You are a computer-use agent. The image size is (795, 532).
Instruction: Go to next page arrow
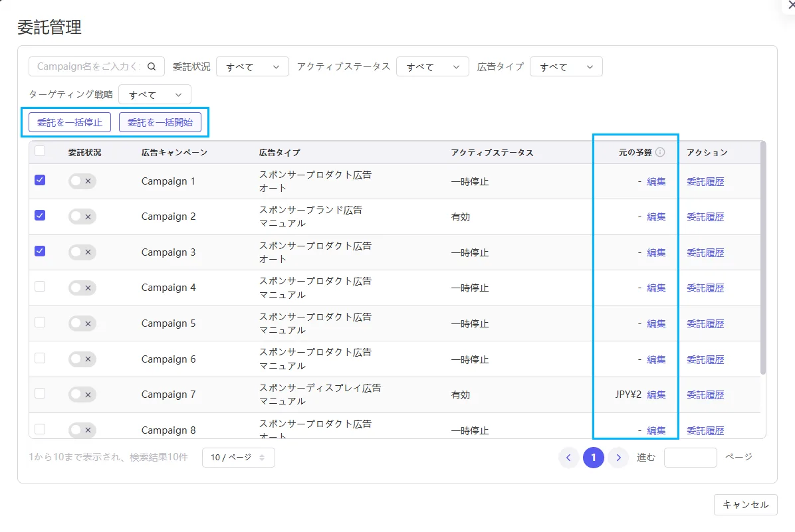[618, 458]
